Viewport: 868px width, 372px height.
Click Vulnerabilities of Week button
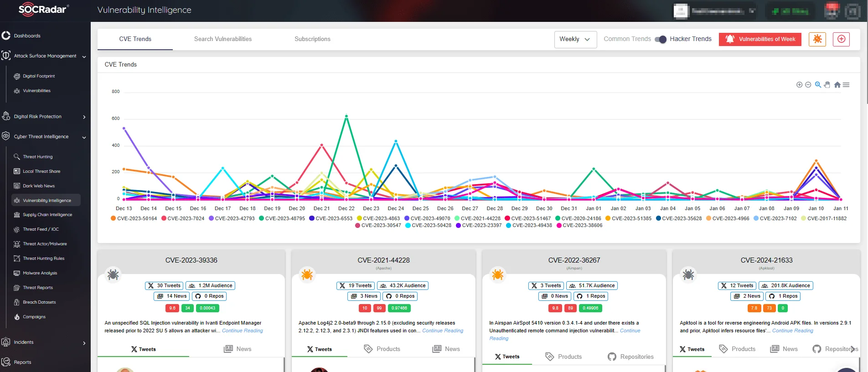[x=760, y=39]
